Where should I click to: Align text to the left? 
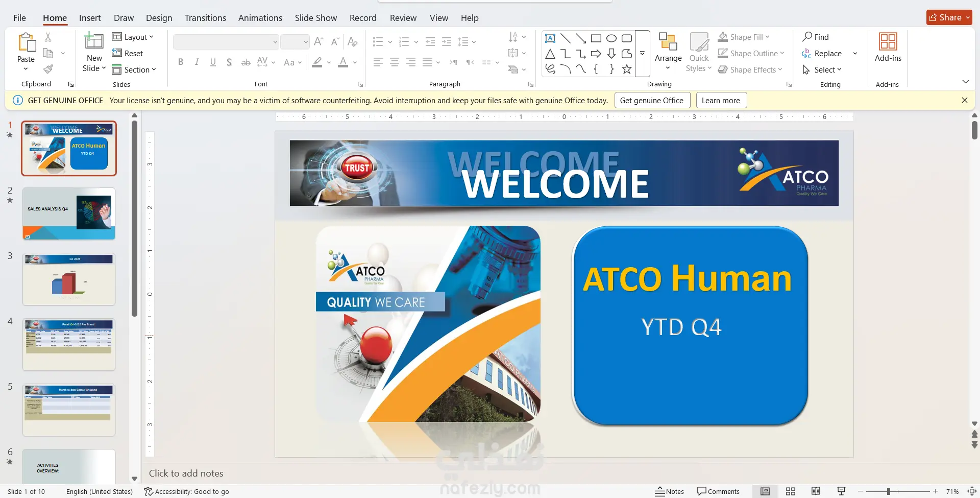click(378, 62)
